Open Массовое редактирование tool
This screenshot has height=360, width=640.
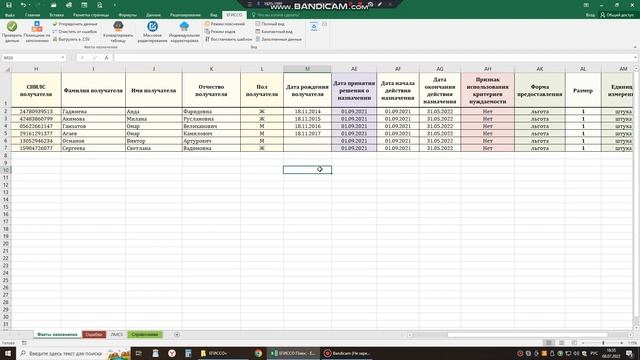pos(152,32)
